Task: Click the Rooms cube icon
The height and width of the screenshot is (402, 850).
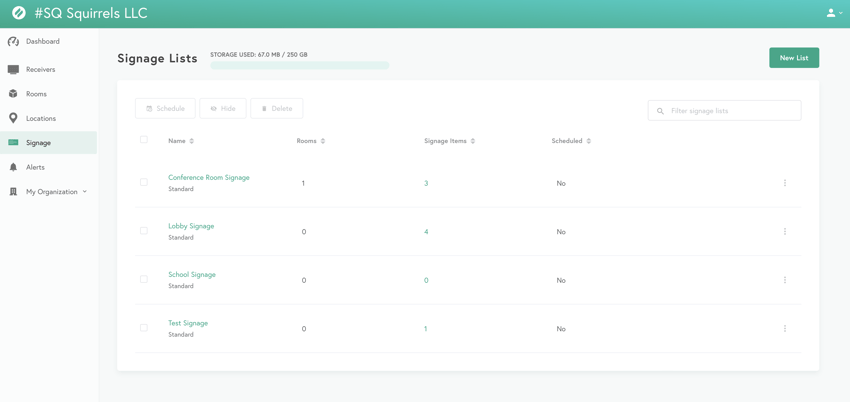Action: (13, 94)
